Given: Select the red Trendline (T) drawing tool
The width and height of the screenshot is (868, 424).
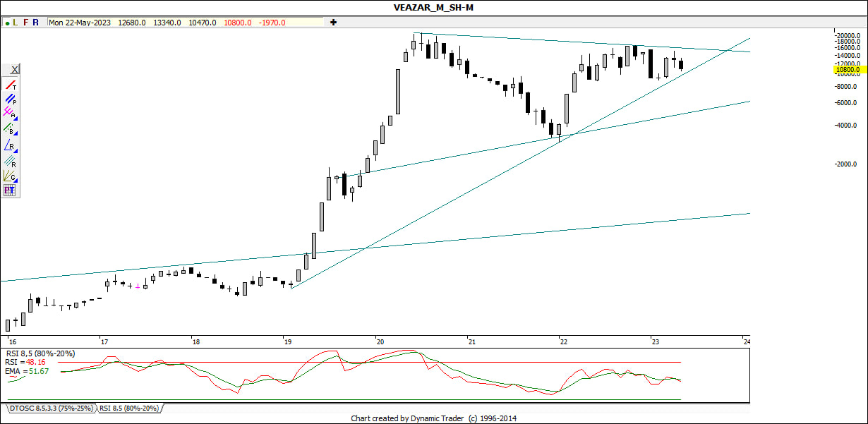Looking at the screenshot, I should 10,85.
